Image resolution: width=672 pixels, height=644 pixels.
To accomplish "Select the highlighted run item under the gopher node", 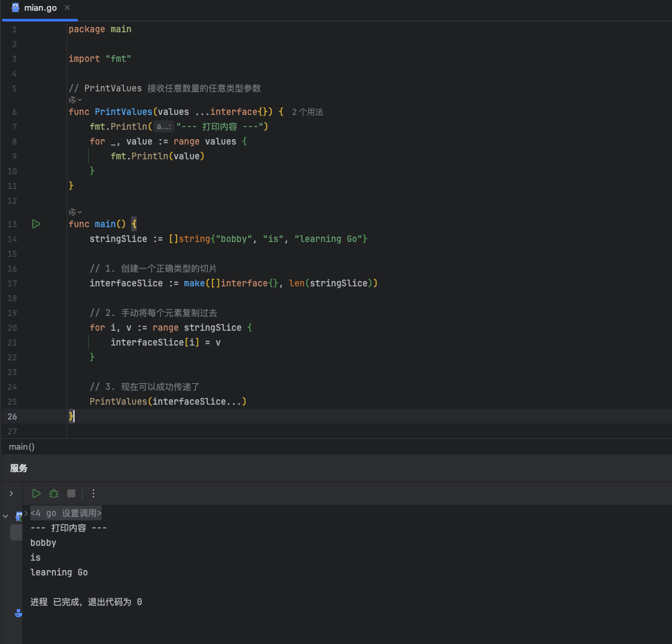I will click(x=16, y=532).
